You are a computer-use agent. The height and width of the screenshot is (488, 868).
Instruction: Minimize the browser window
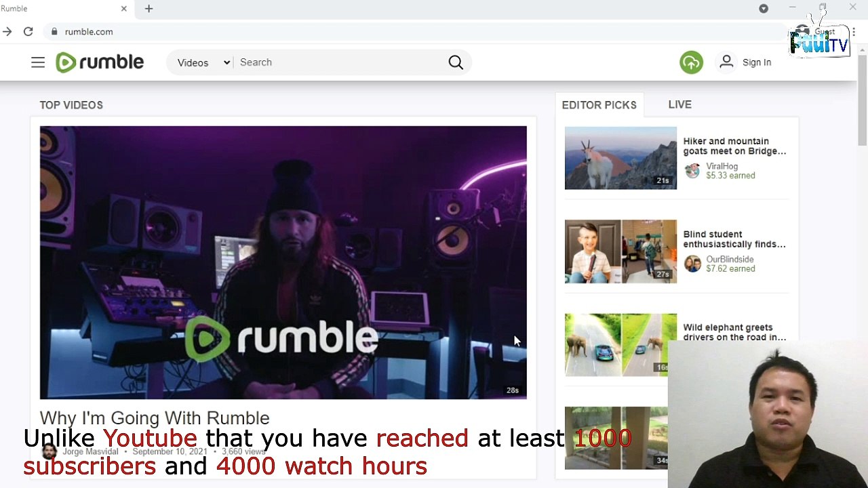tap(792, 7)
